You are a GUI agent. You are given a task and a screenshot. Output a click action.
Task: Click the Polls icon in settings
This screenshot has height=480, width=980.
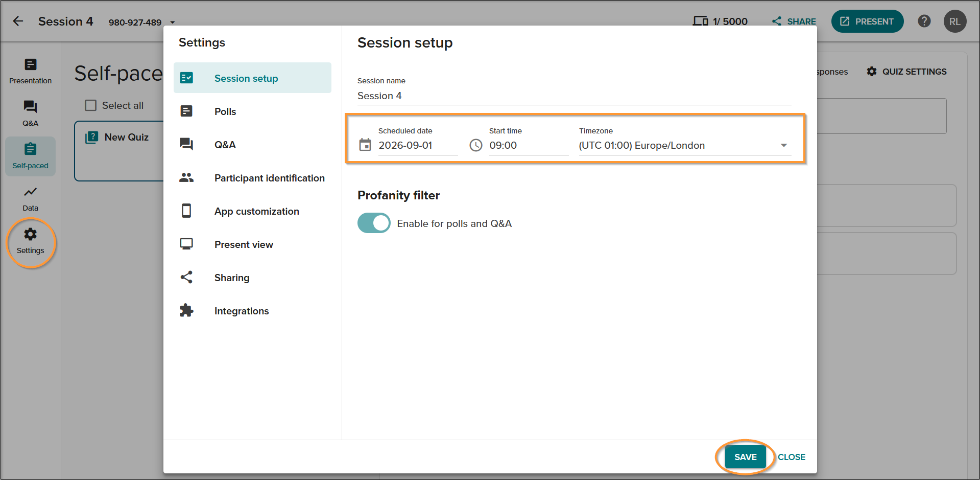pos(186,111)
